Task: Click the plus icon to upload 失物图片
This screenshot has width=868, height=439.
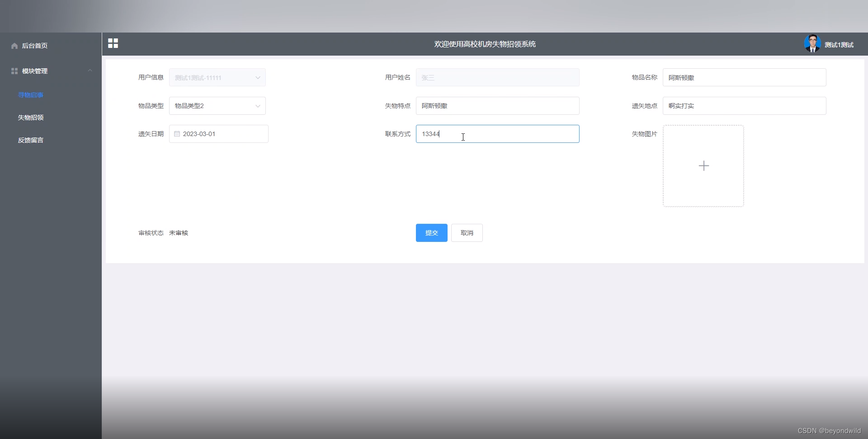Action: [703, 165]
